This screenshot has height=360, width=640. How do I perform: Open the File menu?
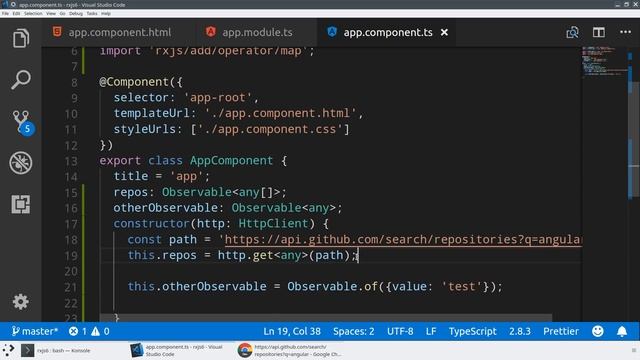click(5, 13)
